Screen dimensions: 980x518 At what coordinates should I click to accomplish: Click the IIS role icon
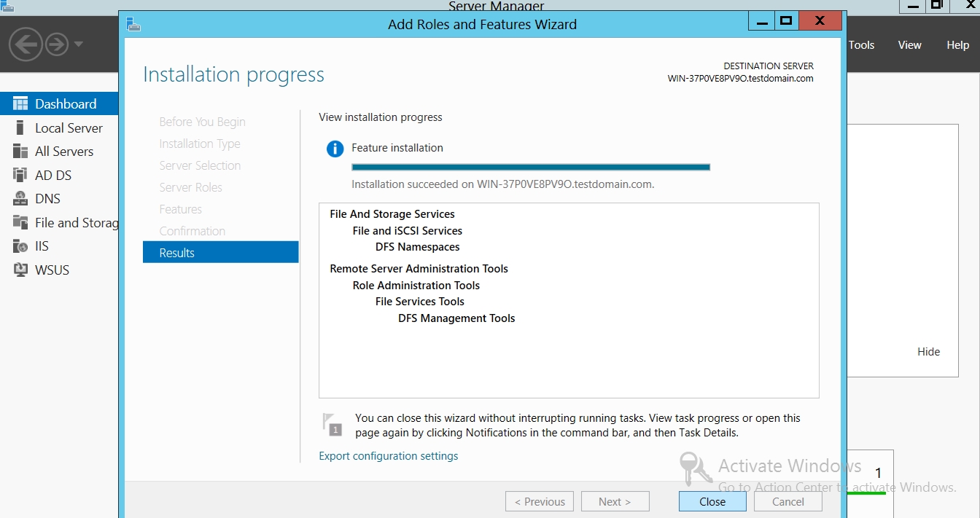(20, 246)
